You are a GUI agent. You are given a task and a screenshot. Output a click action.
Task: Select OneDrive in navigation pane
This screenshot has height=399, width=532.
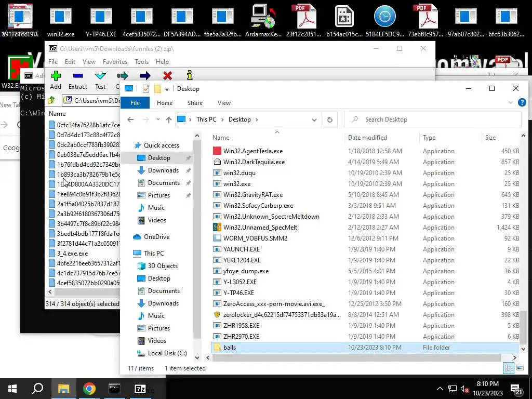coord(156,237)
